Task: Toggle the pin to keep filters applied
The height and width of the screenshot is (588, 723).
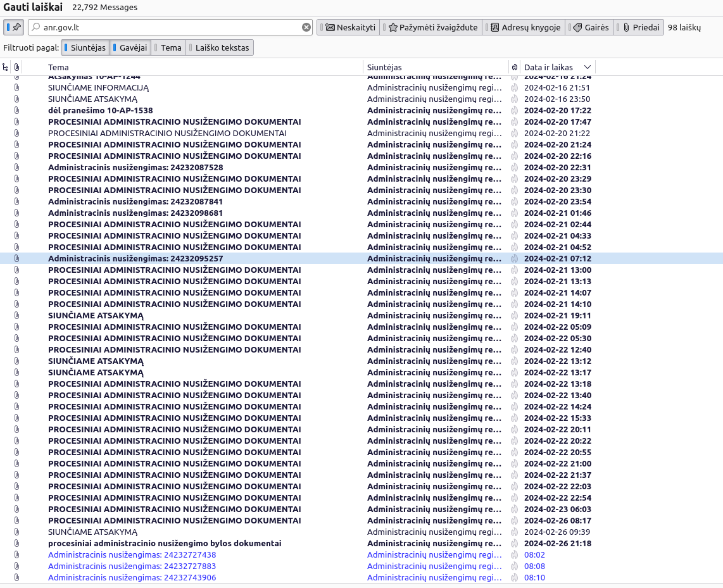Action: 13,27
